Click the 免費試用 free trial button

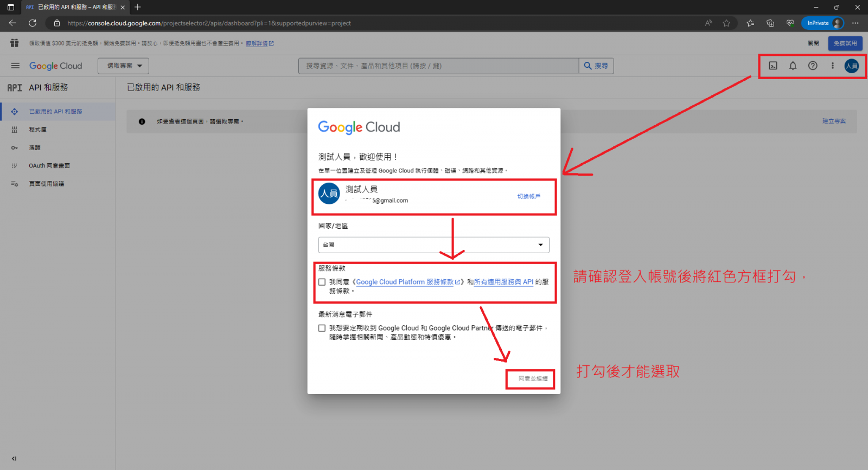(x=845, y=43)
